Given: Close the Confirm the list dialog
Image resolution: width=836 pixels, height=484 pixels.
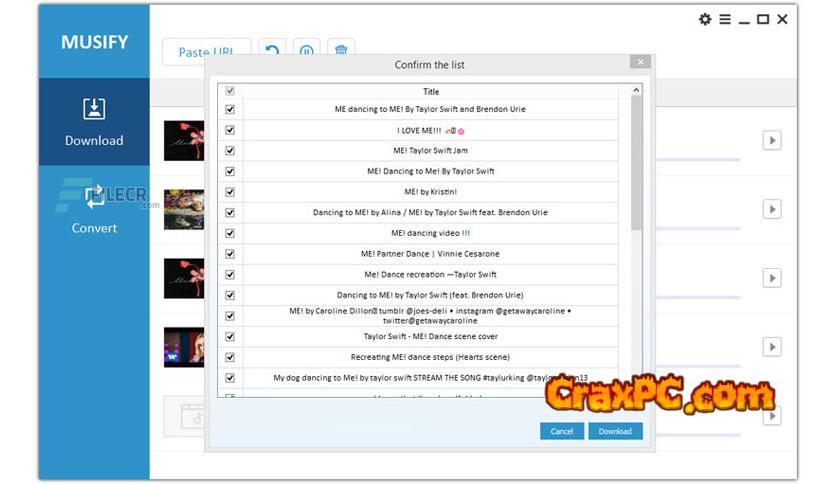Looking at the screenshot, I should coord(640,62).
